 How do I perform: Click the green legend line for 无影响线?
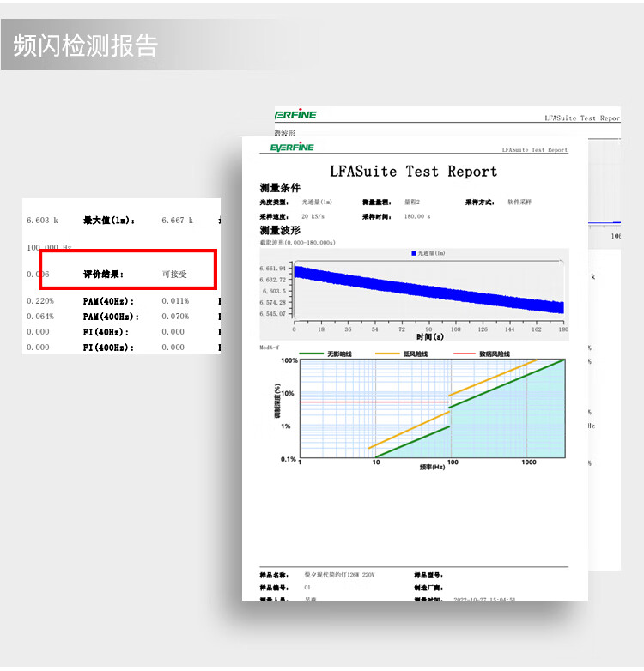click(311, 354)
